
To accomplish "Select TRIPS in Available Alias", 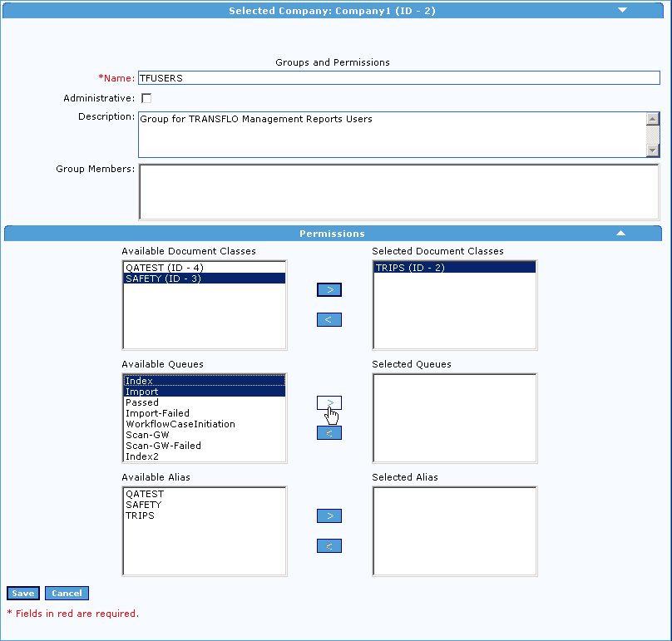I will pos(141,515).
